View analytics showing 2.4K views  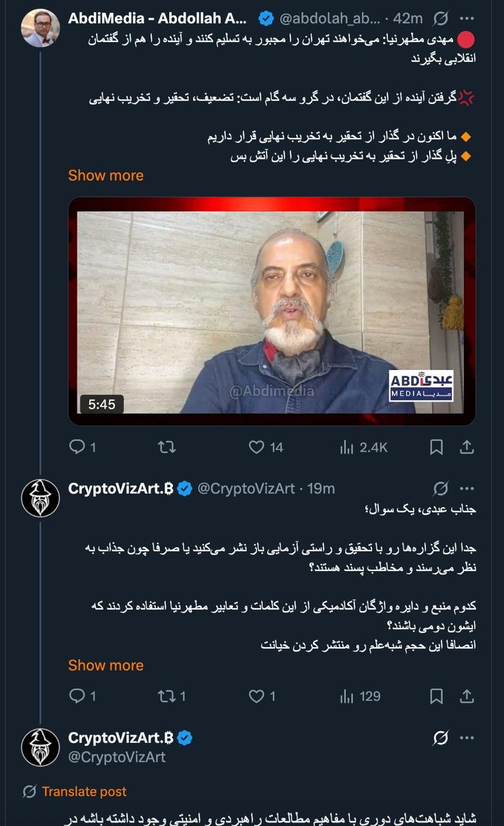[x=347, y=447]
